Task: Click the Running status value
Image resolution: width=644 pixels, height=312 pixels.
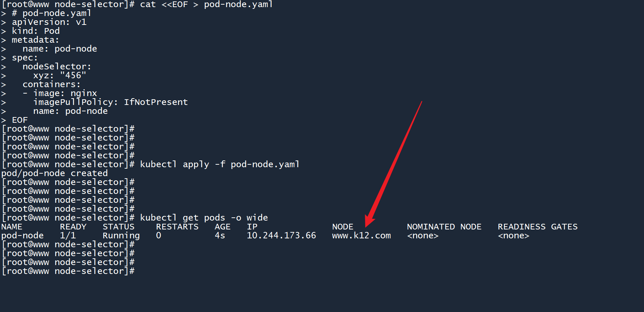Action: pyautogui.click(x=121, y=236)
